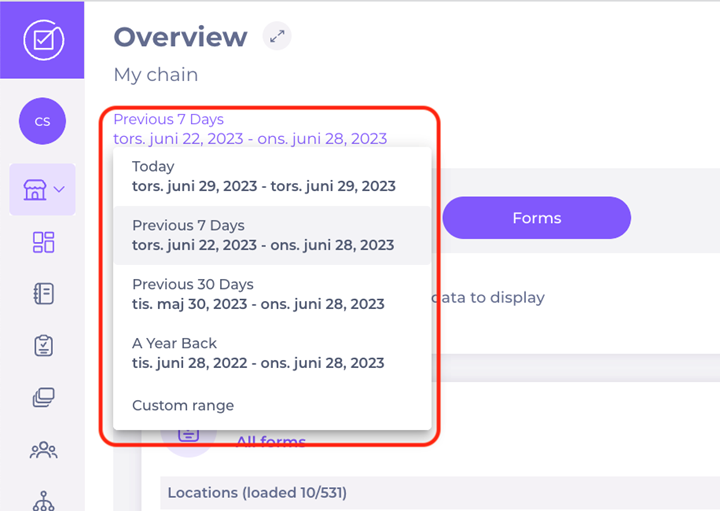
Task: Open the organization hierarchy icon
Action: click(x=43, y=499)
